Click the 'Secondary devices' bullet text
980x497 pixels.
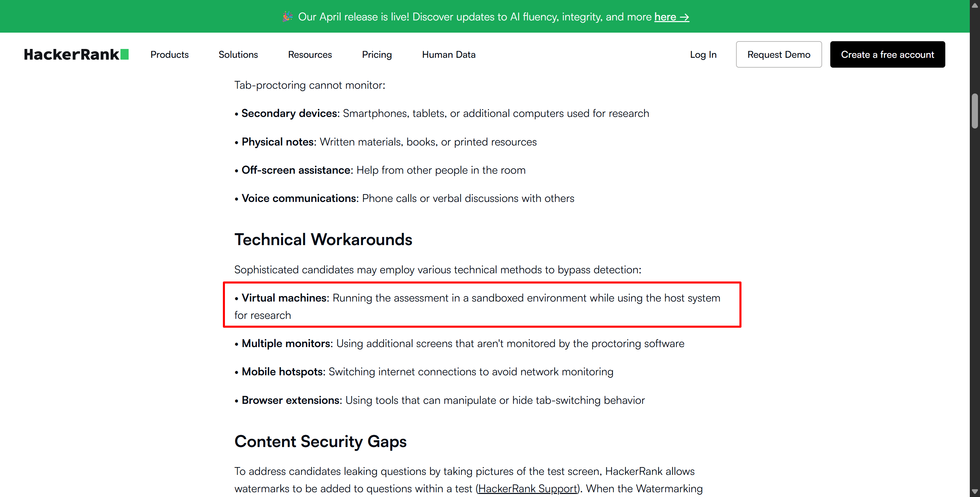pyautogui.click(x=442, y=113)
